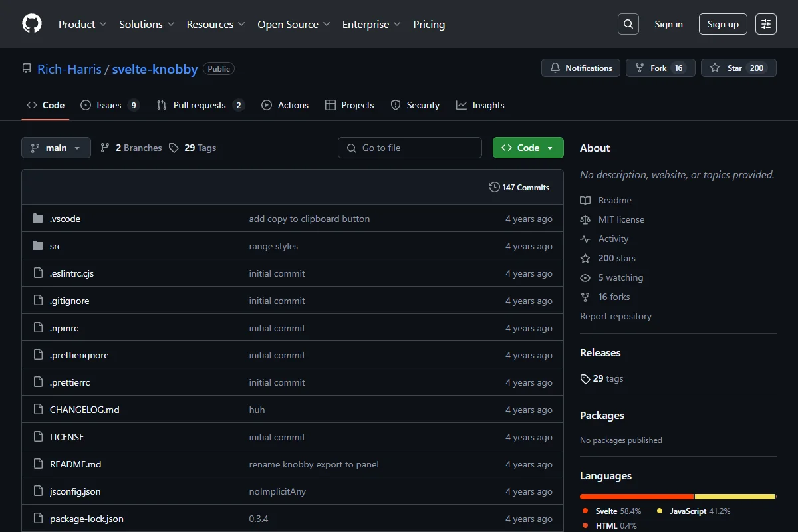
Task: Focus the Go to file search field
Action: pos(410,148)
